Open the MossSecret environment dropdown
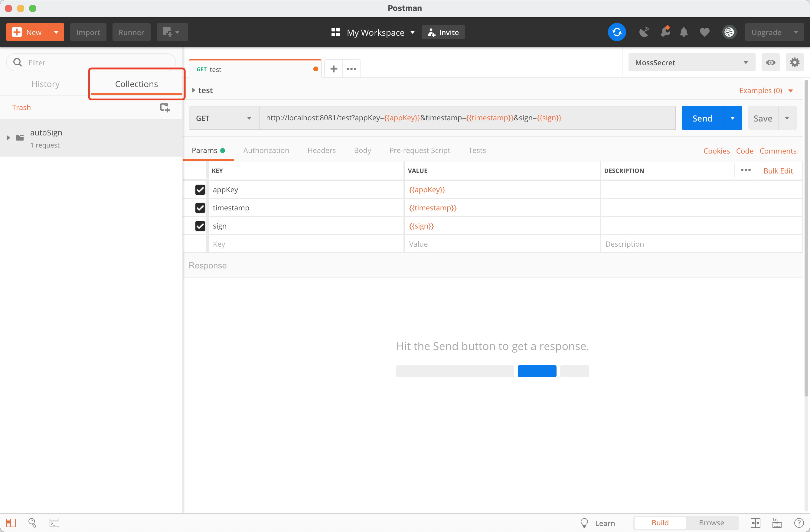 tap(691, 63)
